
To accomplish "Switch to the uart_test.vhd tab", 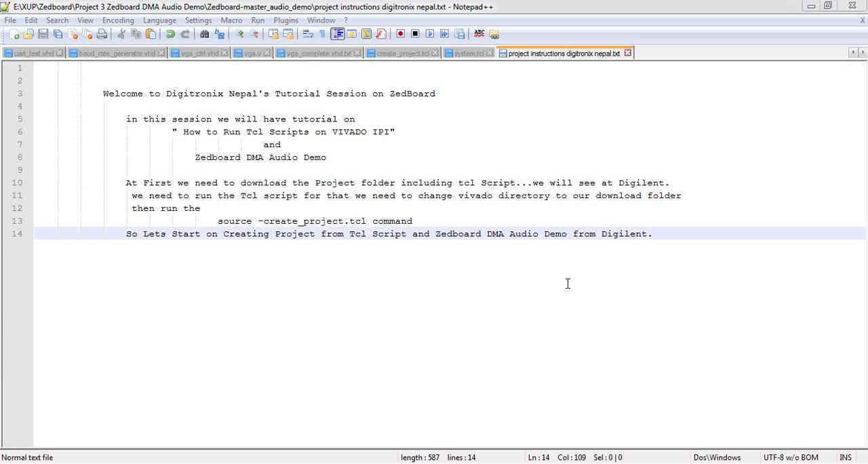I will point(33,53).
